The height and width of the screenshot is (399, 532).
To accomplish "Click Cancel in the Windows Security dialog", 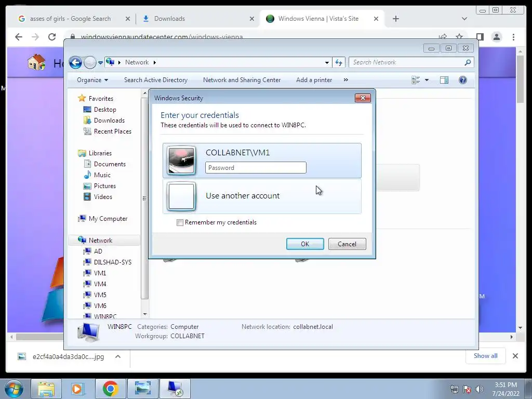I will 347,244.
